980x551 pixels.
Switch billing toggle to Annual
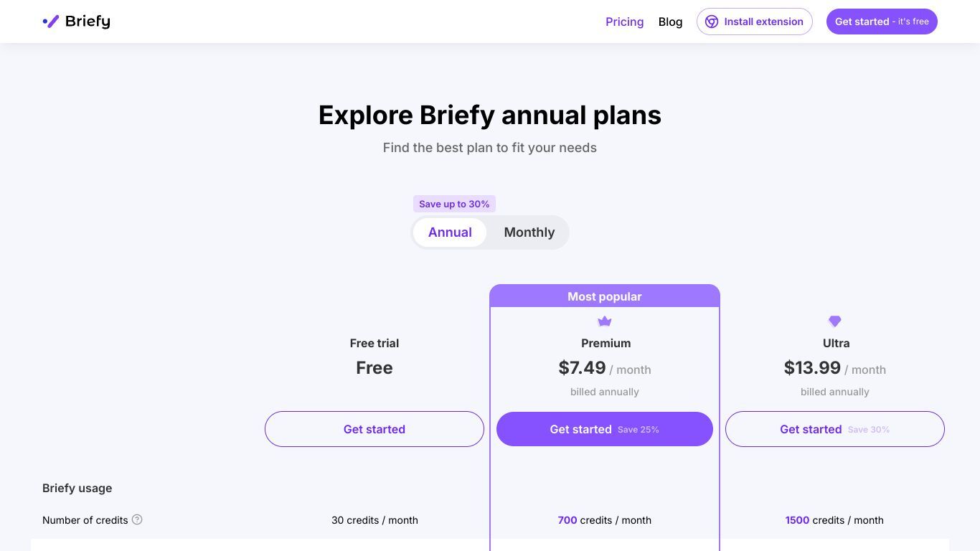click(x=450, y=232)
